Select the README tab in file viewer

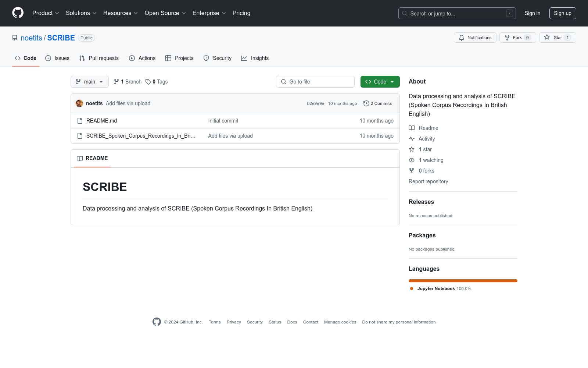[x=92, y=158]
